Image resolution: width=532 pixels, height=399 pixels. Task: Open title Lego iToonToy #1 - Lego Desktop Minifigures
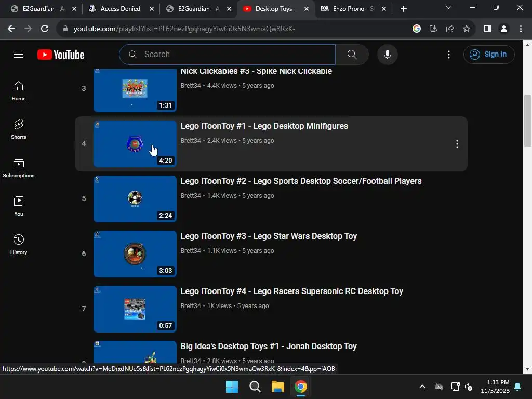click(x=264, y=126)
